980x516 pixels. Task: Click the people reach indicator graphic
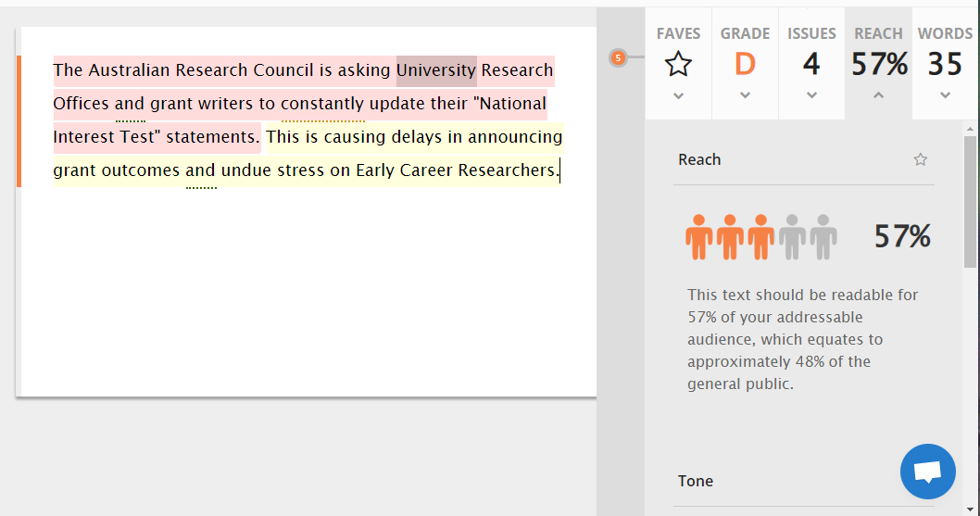(760, 237)
